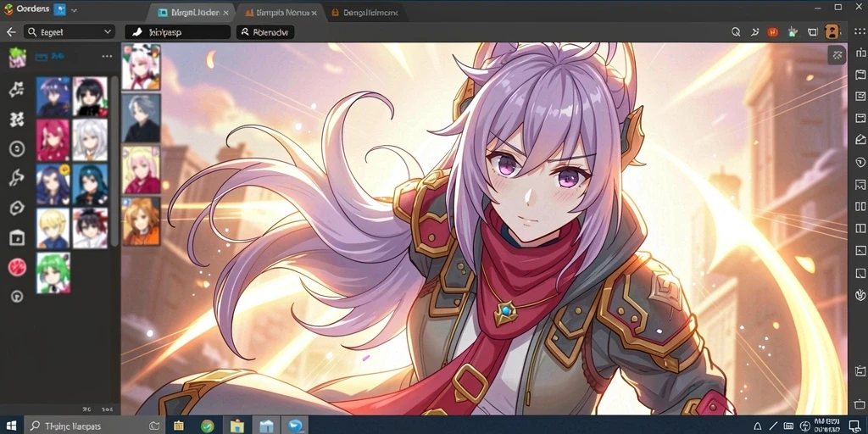The width and height of the screenshot is (868, 434).
Task: Click the magnifier search icon in top toolbar
Action: pyautogui.click(x=736, y=32)
